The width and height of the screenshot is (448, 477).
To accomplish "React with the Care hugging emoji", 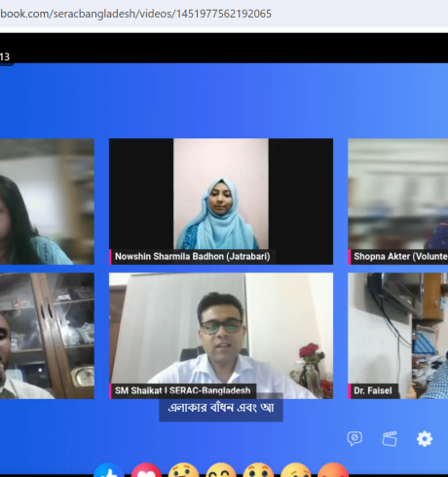I will click(183, 470).
